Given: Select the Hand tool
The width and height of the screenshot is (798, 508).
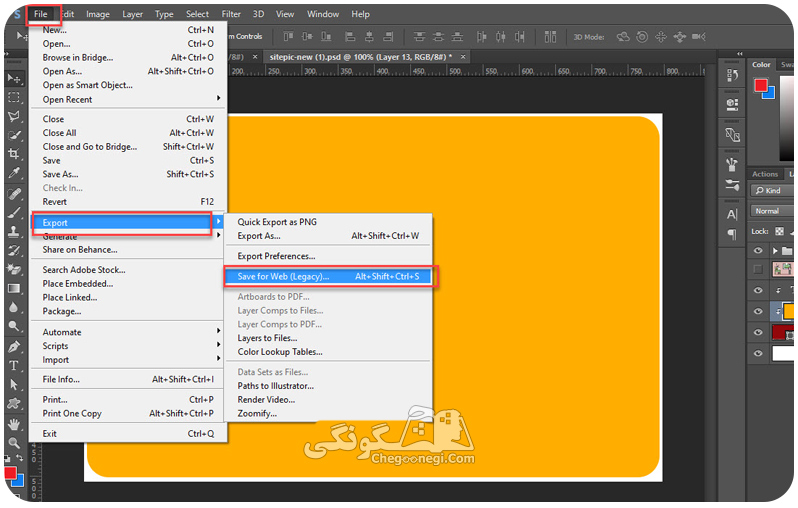Looking at the screenshot, I should coord(14,424).
